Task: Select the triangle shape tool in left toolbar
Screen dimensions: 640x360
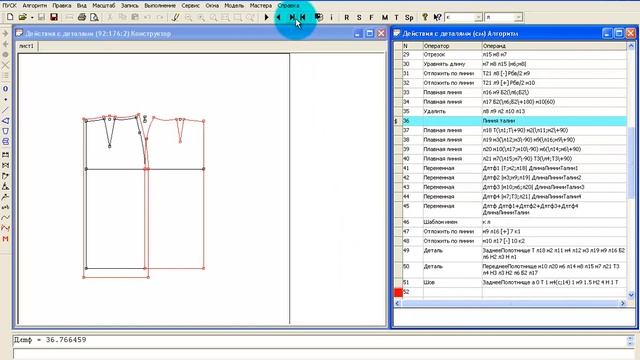Action: pos(5,121)
